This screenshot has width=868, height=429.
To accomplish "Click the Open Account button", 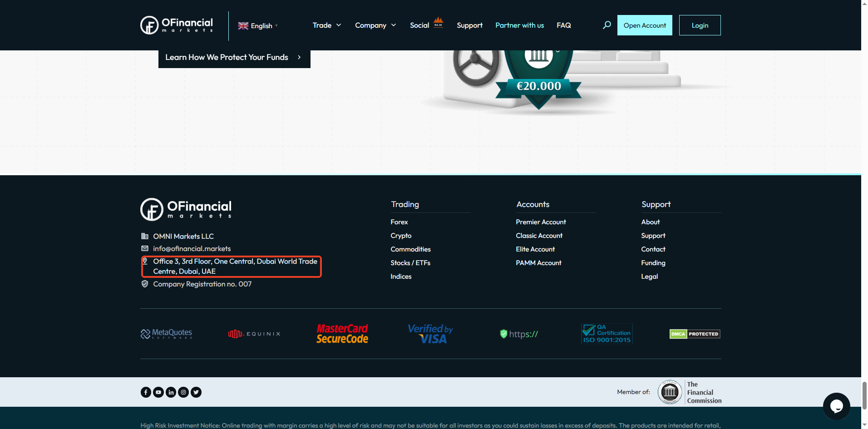I will point(644,25).
